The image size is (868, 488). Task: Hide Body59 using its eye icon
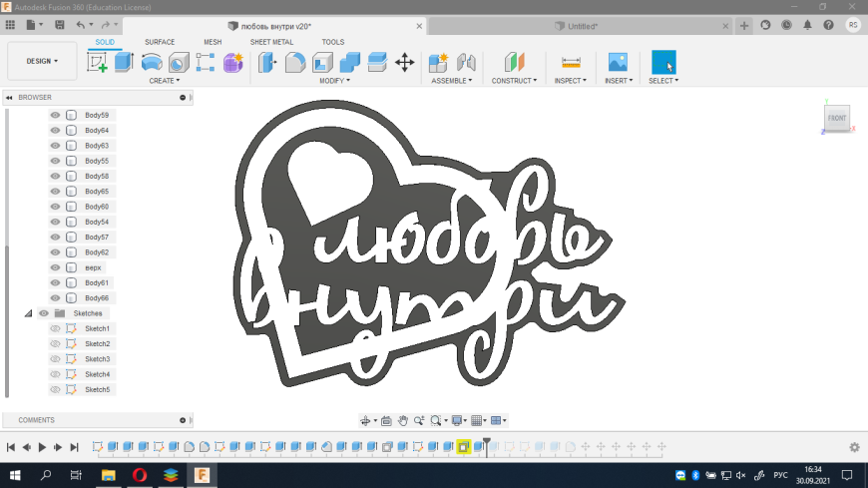pyautogui.click(x=56, y=115)
